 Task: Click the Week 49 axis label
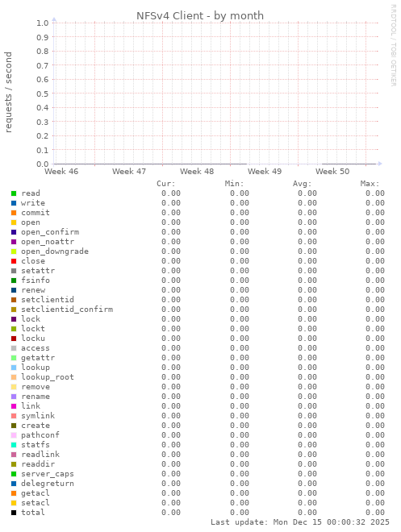tap(265, 172)
